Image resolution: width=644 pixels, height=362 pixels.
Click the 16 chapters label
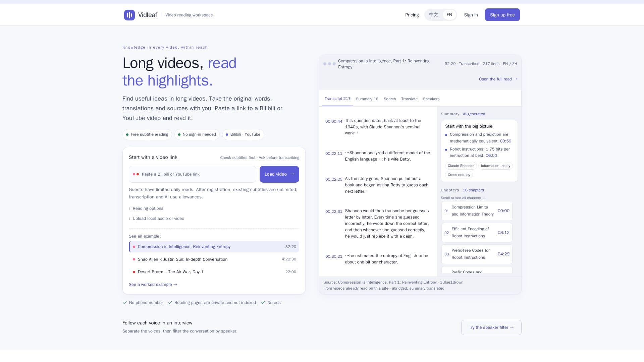[x=473, y=190]
